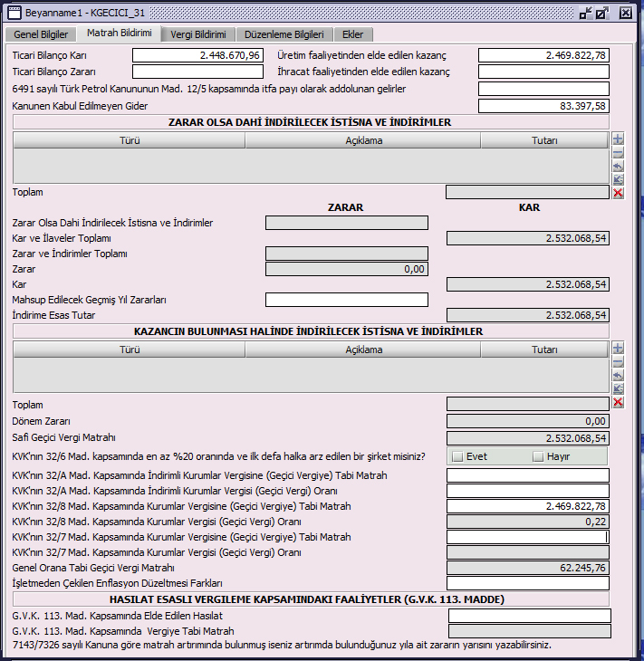The height and width of the screenshot is (661, 644).
Task: Maximize the Beyanname1 internal window
Action: coord(601,13)
